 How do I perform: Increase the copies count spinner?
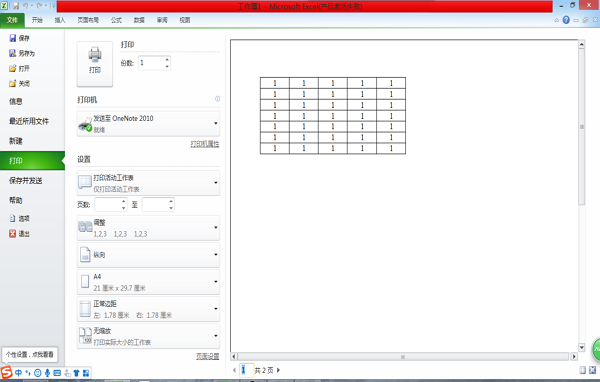(x=167, y=59)
